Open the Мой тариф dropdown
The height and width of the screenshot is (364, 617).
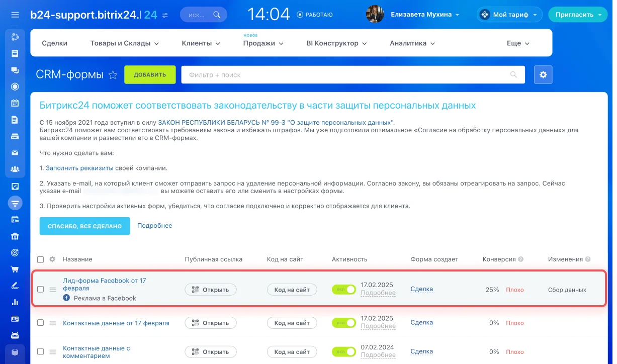point(510,15)
